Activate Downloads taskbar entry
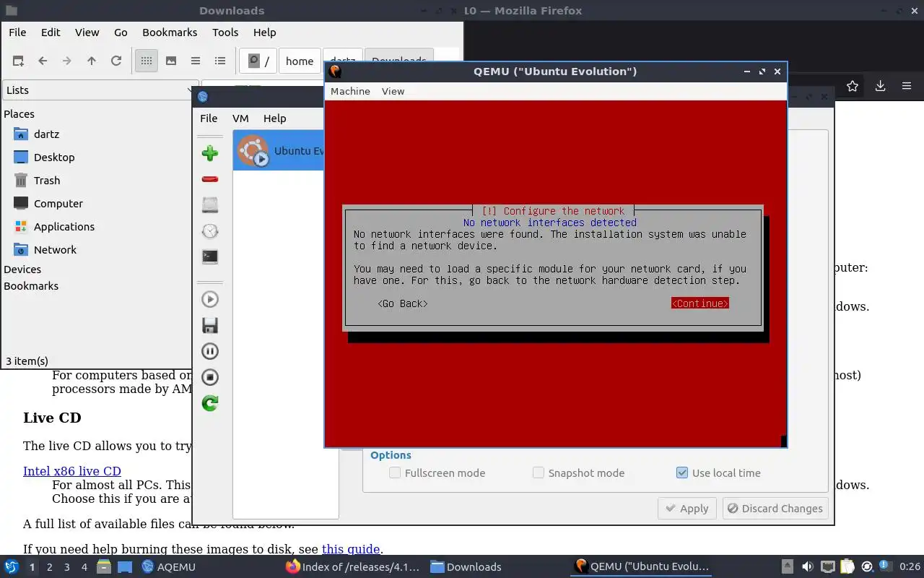The height and width of the screenshot is (578, 924). [x=466, y=567]
